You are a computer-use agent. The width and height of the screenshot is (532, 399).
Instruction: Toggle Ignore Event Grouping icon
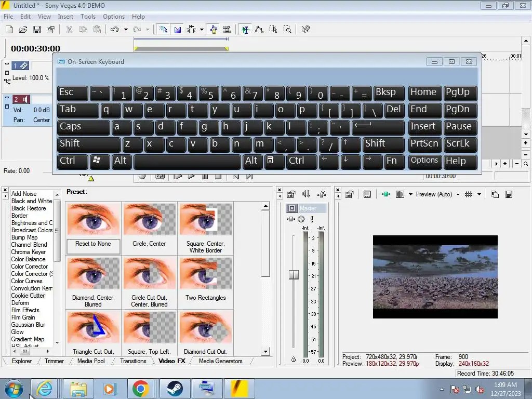click(x=227, y=30)
